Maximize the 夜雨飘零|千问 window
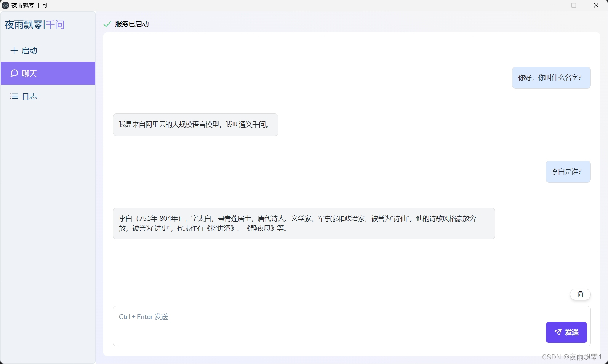 [574, 5]
